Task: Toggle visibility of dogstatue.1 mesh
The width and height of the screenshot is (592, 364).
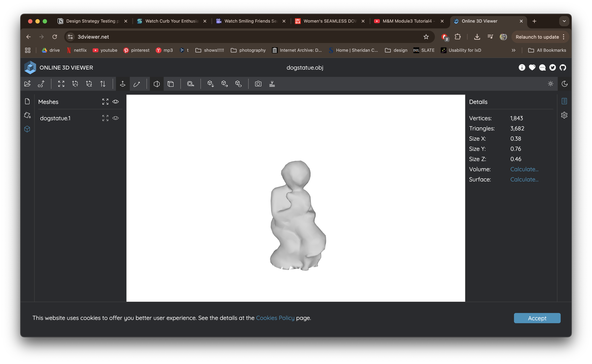Action: [116, 118]
